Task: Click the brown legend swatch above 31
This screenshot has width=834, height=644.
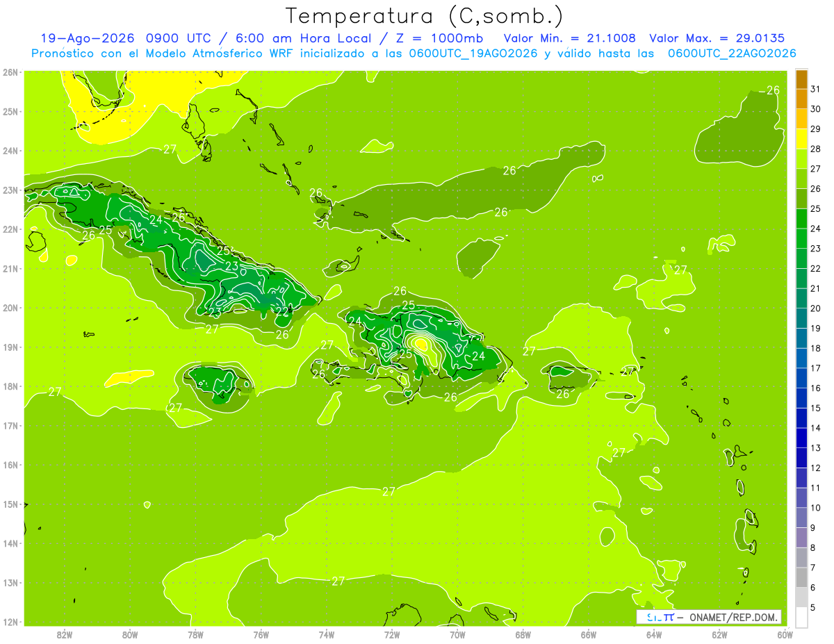Action: pos(801,80)
